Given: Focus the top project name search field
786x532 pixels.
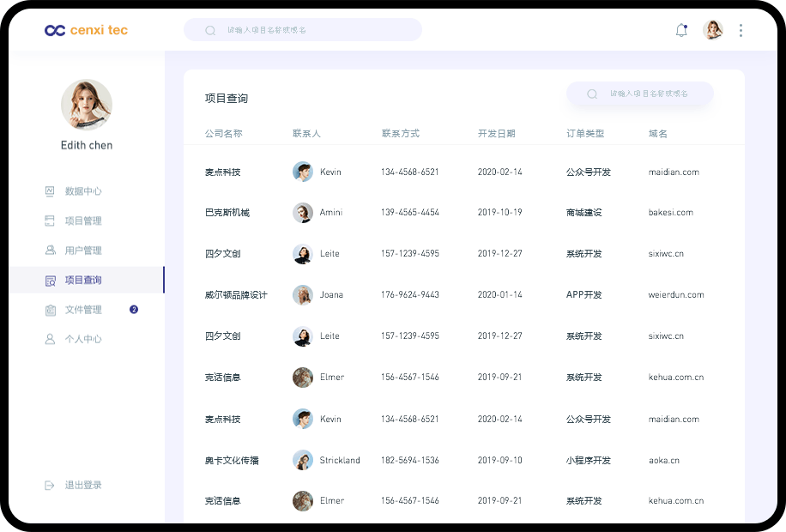Looking at the screenshot, I should [303, 30].
